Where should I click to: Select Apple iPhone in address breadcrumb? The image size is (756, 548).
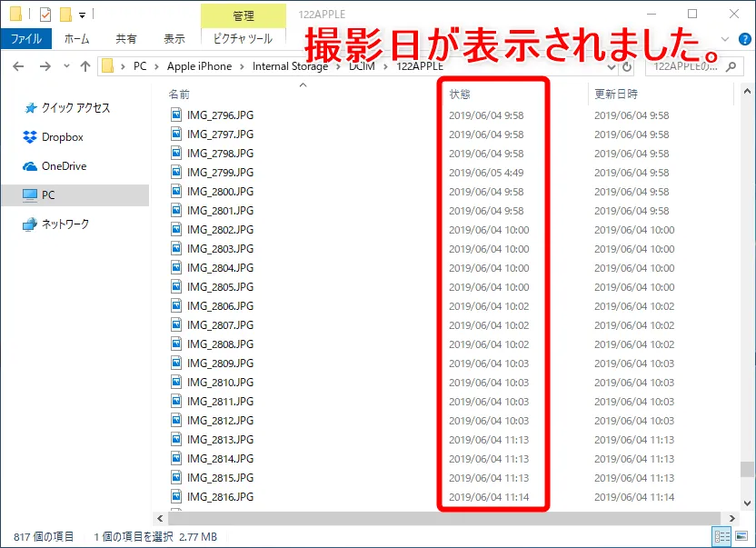tap(199, 66)
